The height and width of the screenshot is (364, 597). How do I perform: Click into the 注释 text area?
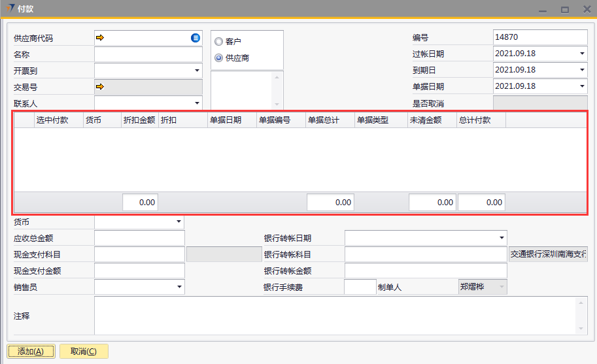(x=333, y=316)
